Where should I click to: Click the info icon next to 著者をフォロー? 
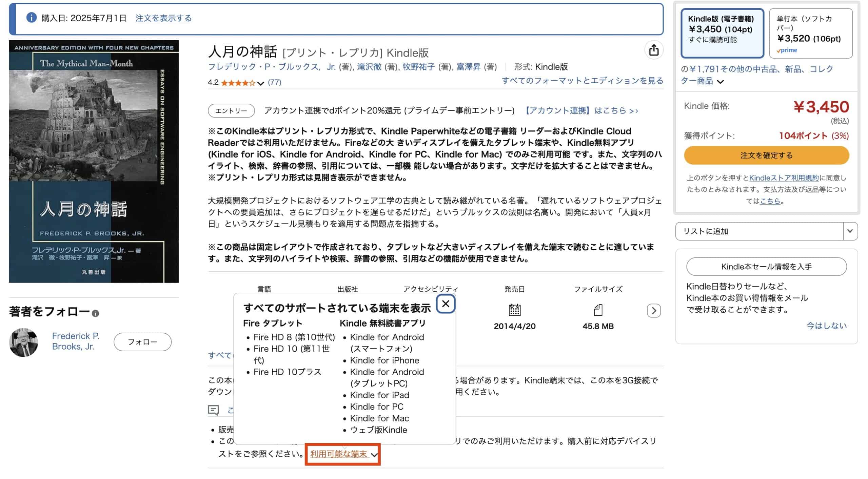pos(96,314)
